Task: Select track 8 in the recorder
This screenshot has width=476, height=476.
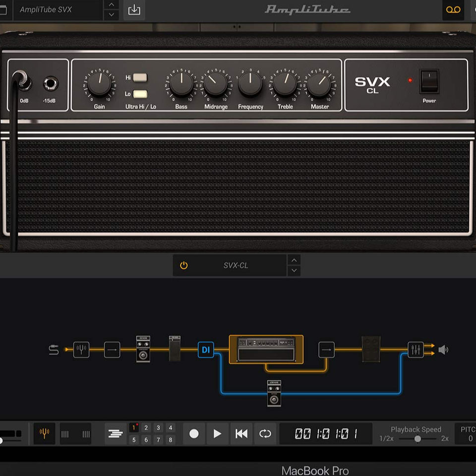Action: (x=170, y=440)
